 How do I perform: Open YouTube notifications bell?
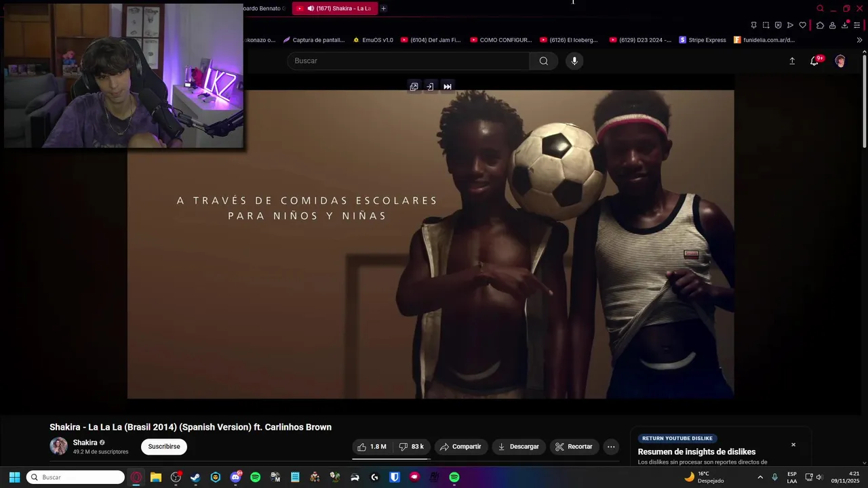pos(814,61)
